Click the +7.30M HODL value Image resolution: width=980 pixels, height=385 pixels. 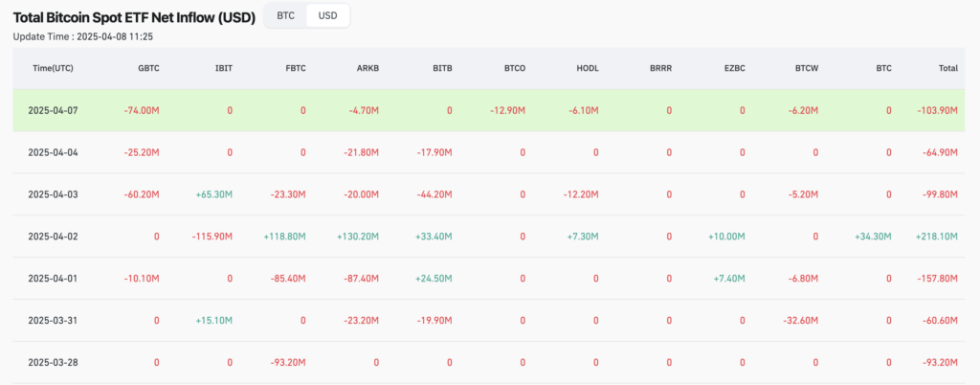tap(583, 237)
